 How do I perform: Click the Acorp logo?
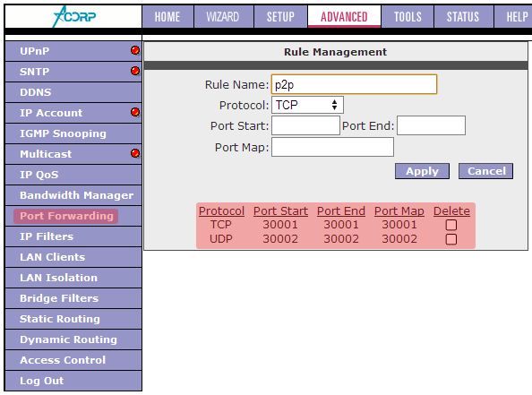click(x=74, y=16)
